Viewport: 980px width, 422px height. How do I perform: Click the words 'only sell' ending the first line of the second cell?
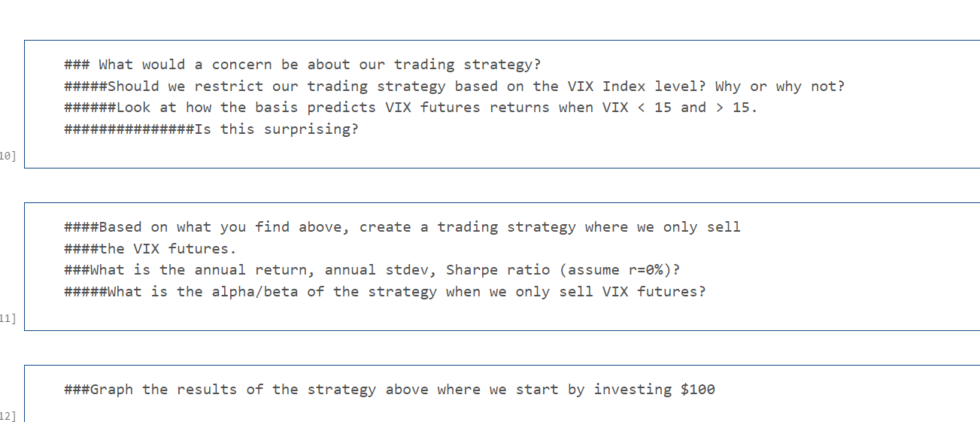702,227
